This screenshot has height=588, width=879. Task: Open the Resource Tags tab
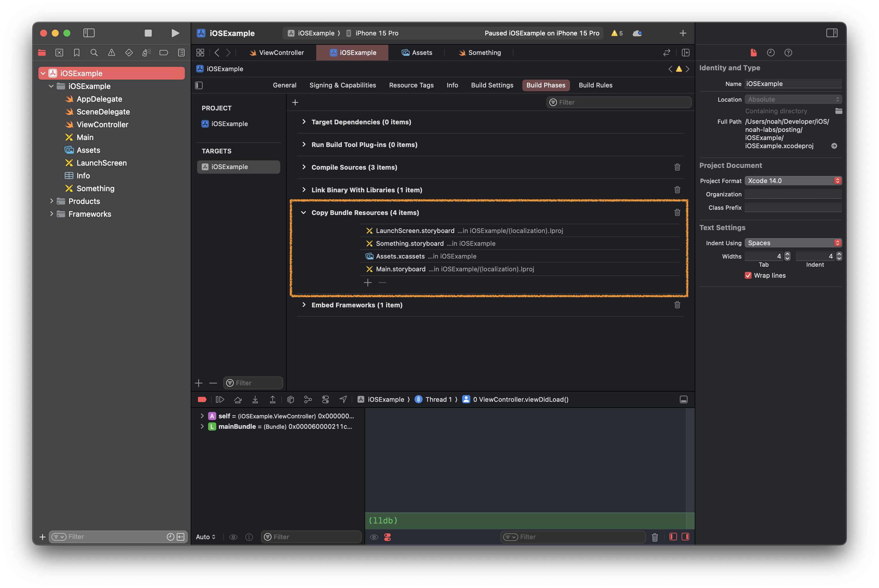click(x=411, y=85)
